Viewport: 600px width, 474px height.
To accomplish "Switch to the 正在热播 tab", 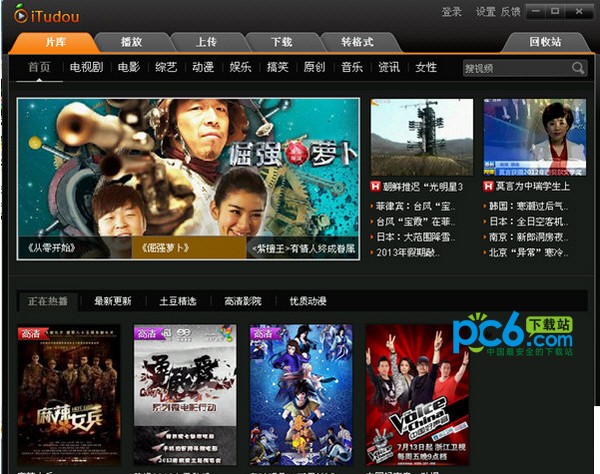I will coord(48,301).
